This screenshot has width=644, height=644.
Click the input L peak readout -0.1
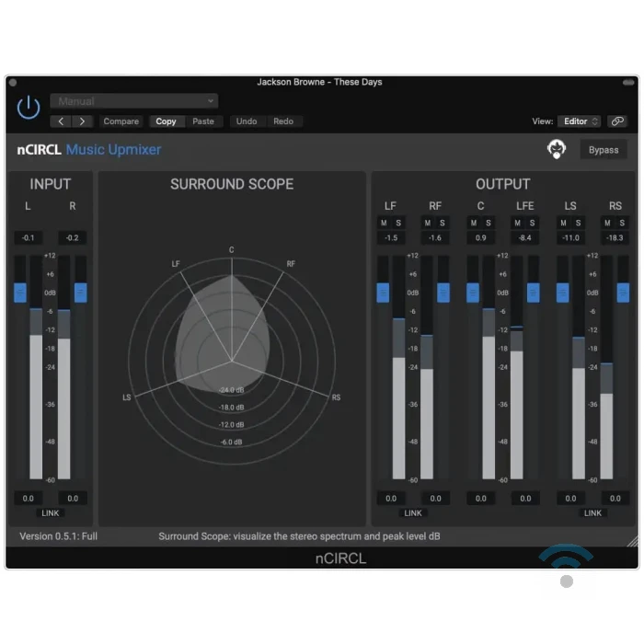click(28, 237)
